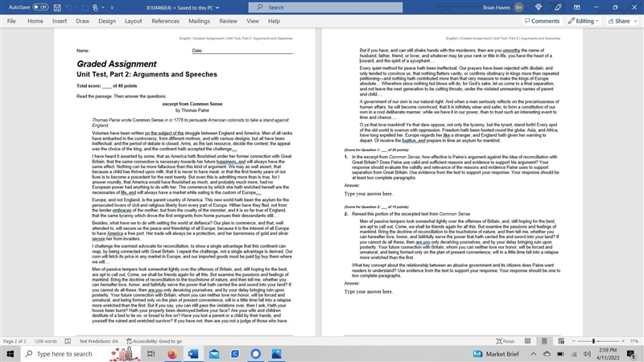Open the Windows Start menu

point(10,354)
